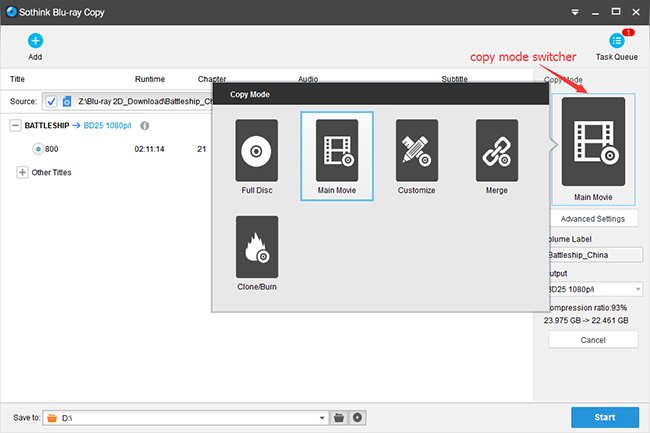Minimize the Sothink Blu-ray Copy window

coord(595,12)
